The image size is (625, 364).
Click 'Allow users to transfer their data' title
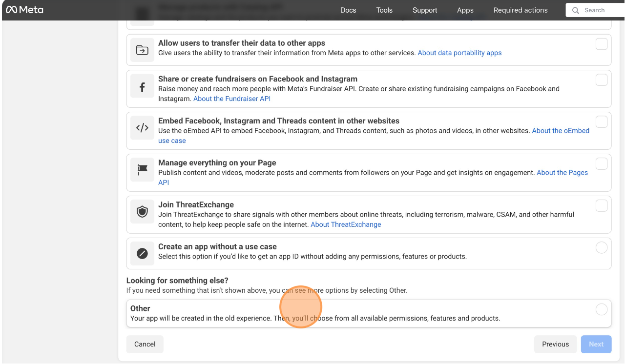coord(242,43)
